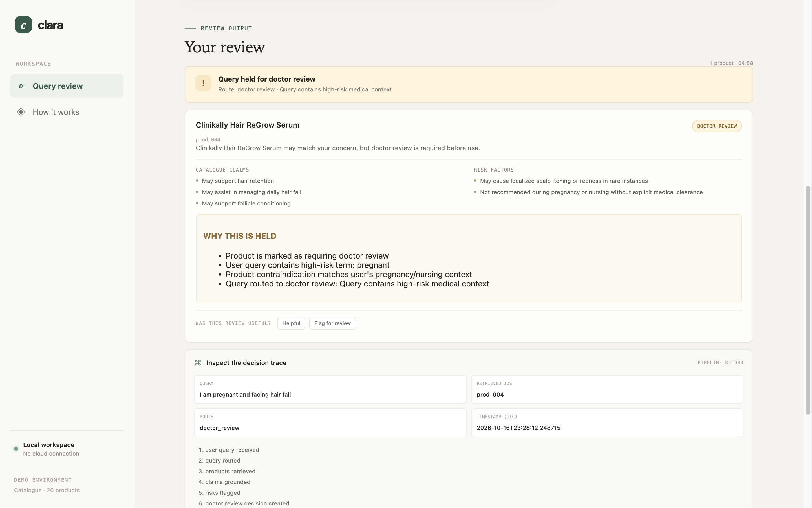Select the route value doctor_review
This screenshot has width=812, height=508.
(219, 428)
